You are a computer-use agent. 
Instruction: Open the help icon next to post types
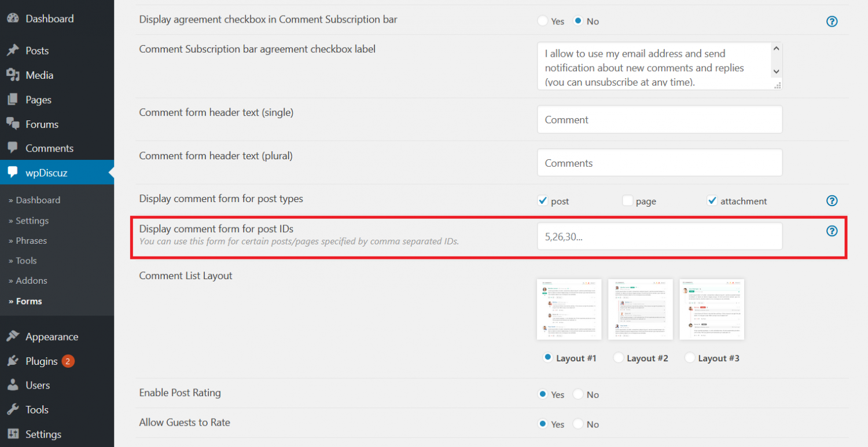[x=832, y=201]
